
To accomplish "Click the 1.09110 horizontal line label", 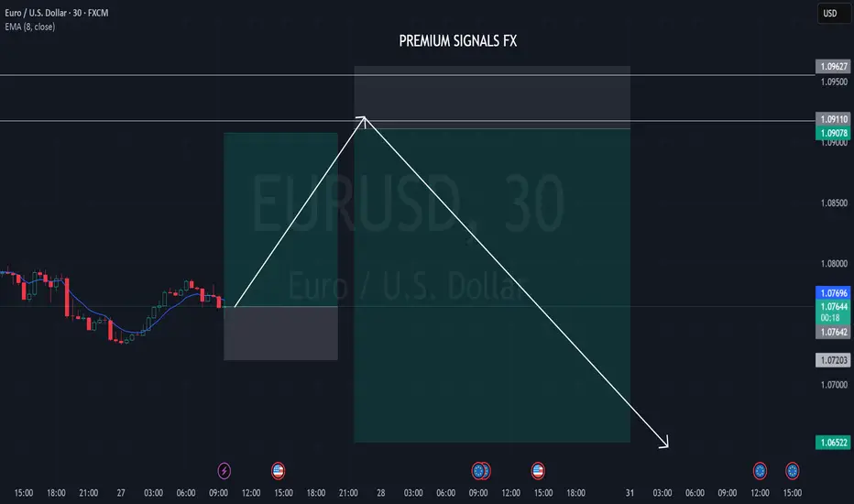I will click(833, 119).
